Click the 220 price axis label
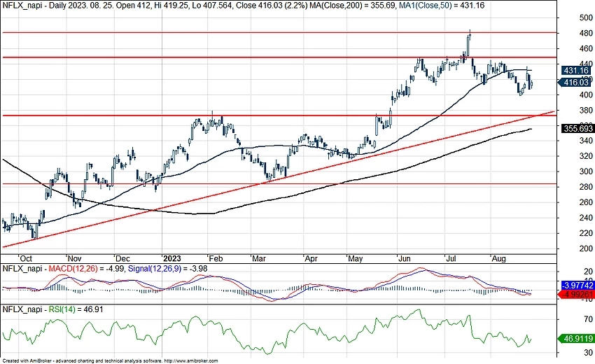The image size is (595, 364). 586,233
